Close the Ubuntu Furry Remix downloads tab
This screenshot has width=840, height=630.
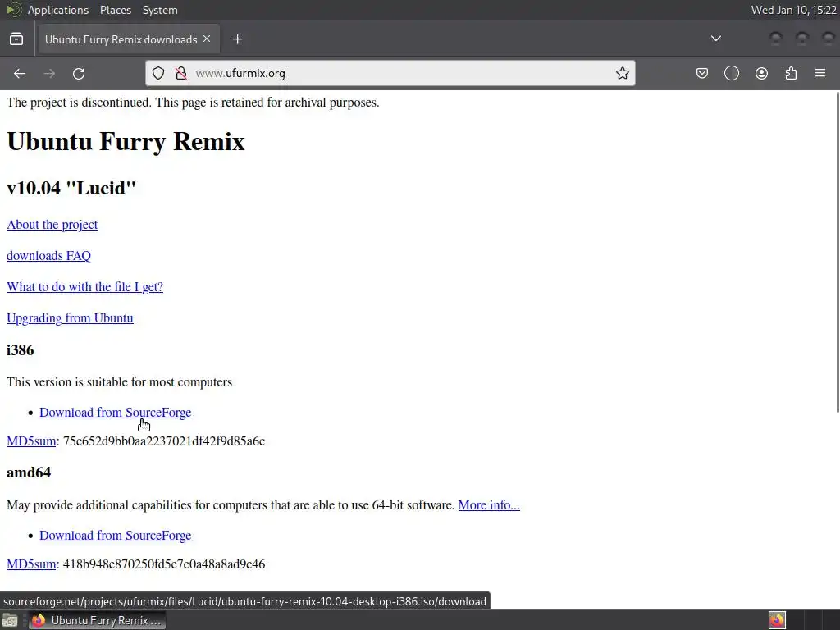tap(207, 39)
